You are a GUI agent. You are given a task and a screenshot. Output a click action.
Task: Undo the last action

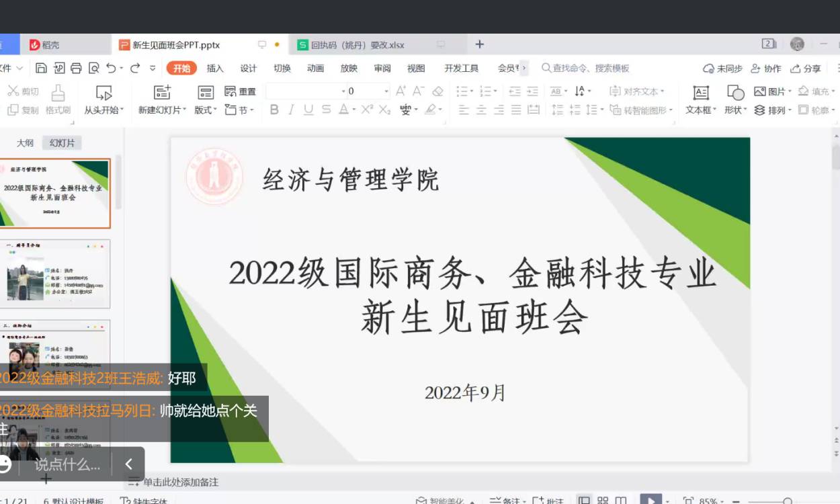coord(111,68)
